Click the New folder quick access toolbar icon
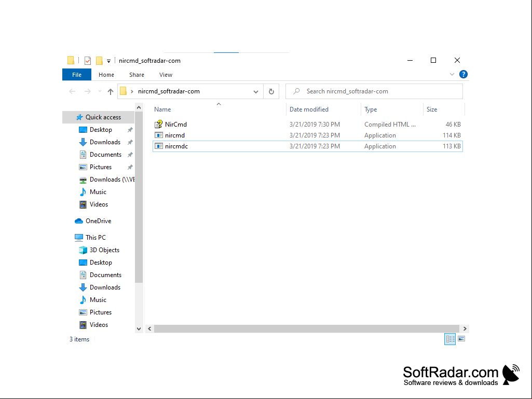Screen dimensions: 532x399 pos(99,61)
